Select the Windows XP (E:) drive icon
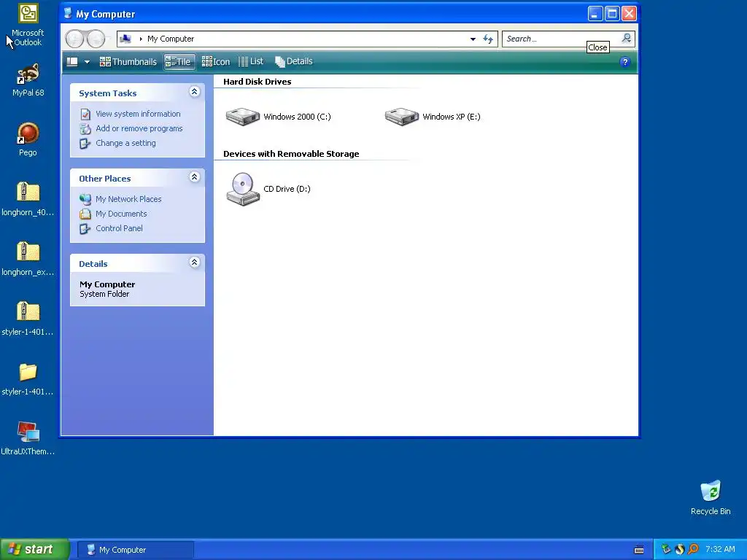Screen dimensions: 747x560 pyautogui.click(x=402, y=117)
